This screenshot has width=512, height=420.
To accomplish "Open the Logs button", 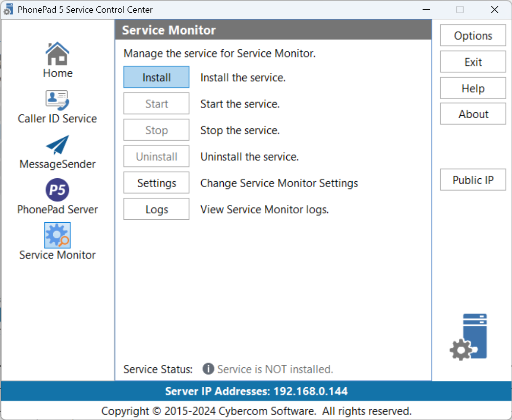I will click(156, 209).
